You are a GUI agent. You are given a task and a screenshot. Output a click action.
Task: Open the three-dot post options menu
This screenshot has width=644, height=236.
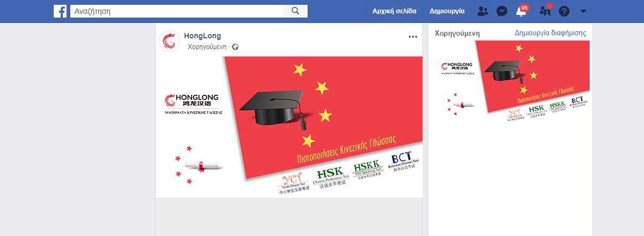[413, 37]
